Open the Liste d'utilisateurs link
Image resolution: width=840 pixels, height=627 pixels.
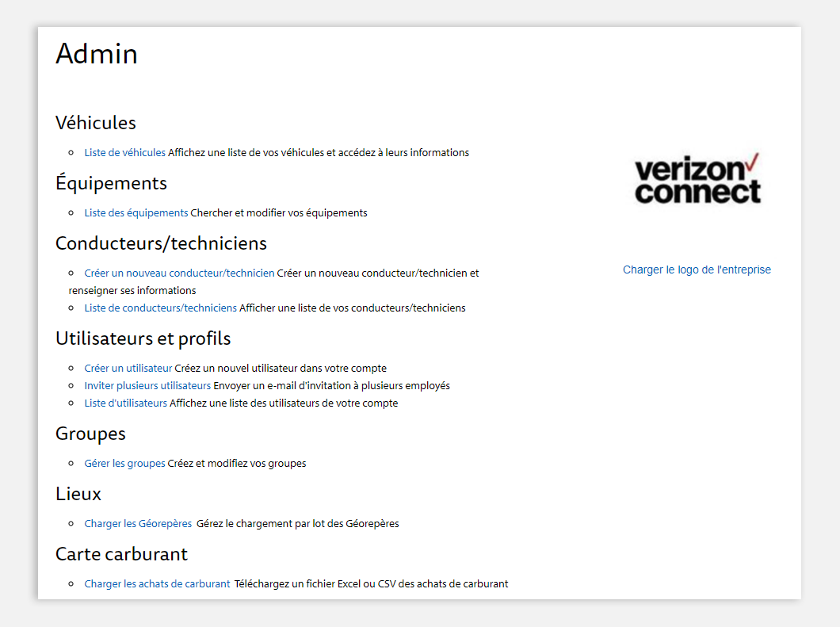coord(126,403)
